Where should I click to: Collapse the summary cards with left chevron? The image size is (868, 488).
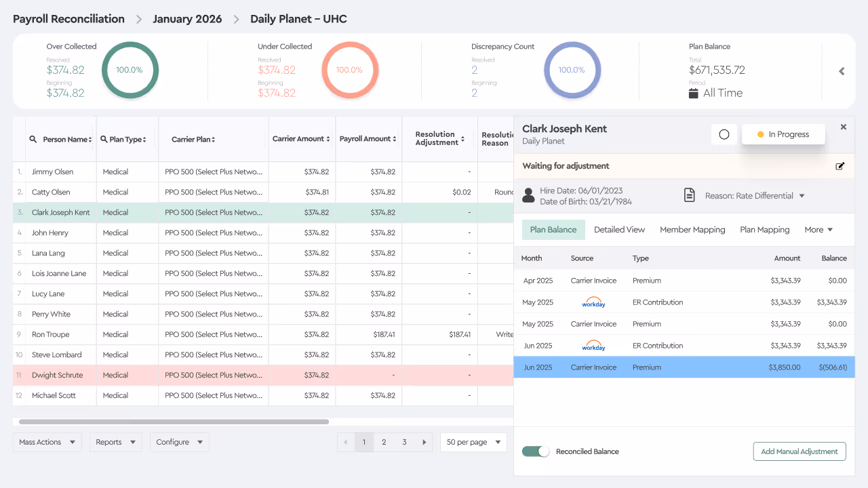pos(842,71)
